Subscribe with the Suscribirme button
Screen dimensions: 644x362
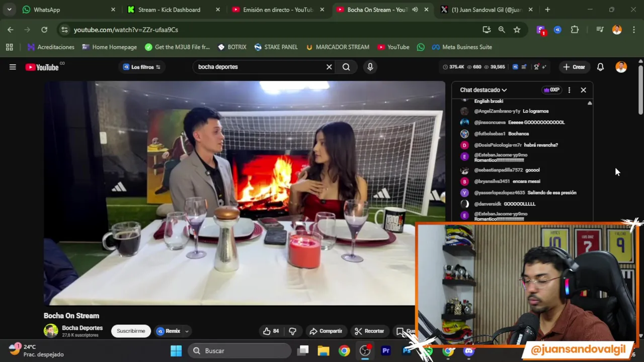tap(131, 331)
